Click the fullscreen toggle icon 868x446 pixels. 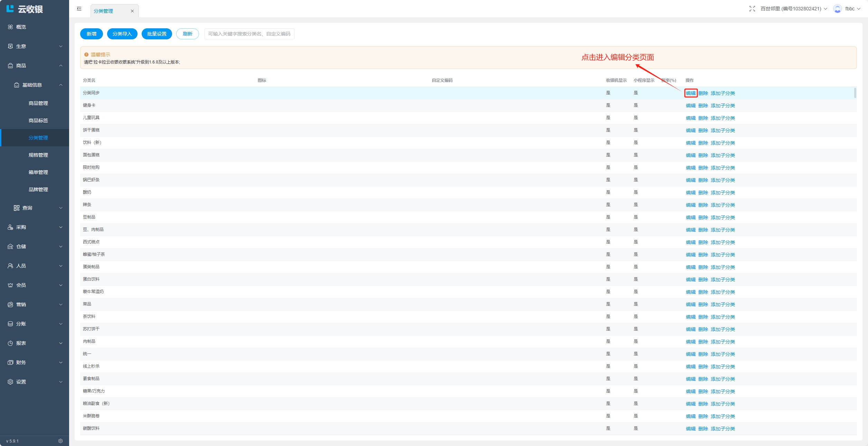(x=752, y=9)
